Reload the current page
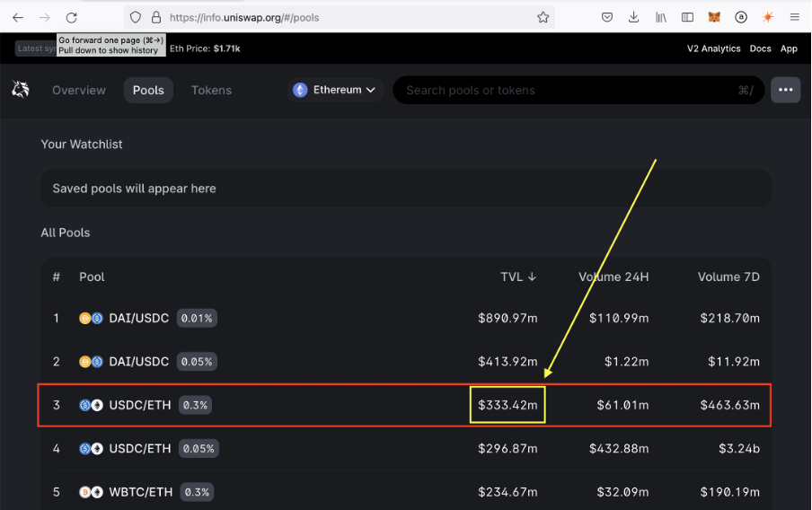The image size is (812, 510). coord(72,18)
